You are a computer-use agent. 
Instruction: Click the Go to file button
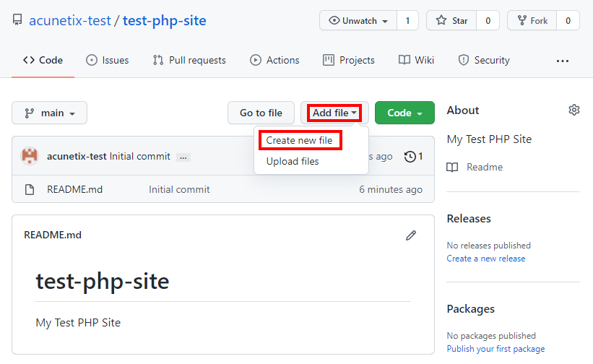click(x=261, y=113)
